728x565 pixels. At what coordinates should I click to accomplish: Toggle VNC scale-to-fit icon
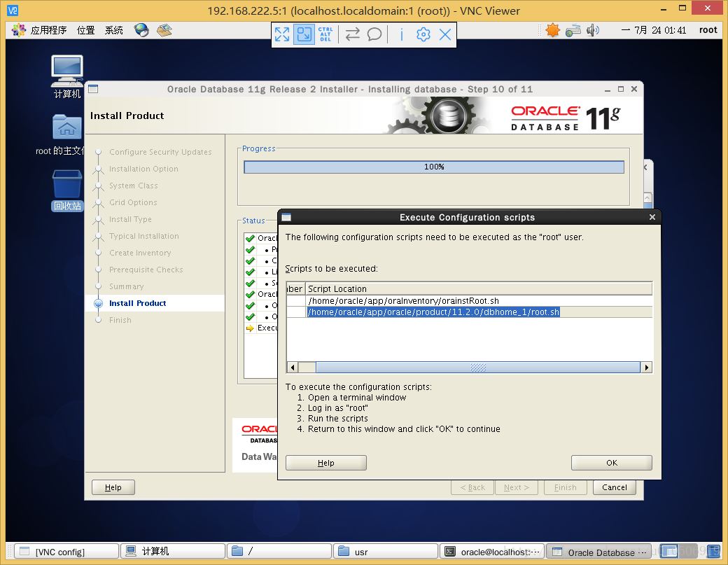(304, 34)
